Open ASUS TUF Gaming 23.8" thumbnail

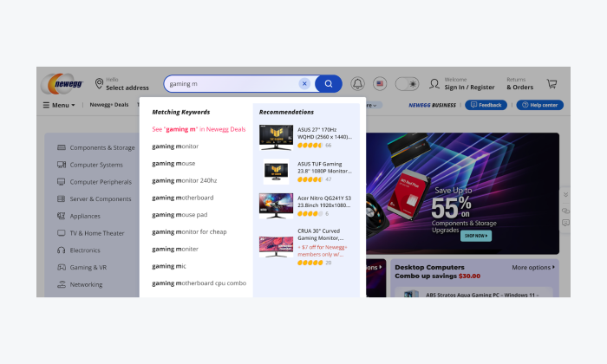pyautogui.click(x=276, y=172)
